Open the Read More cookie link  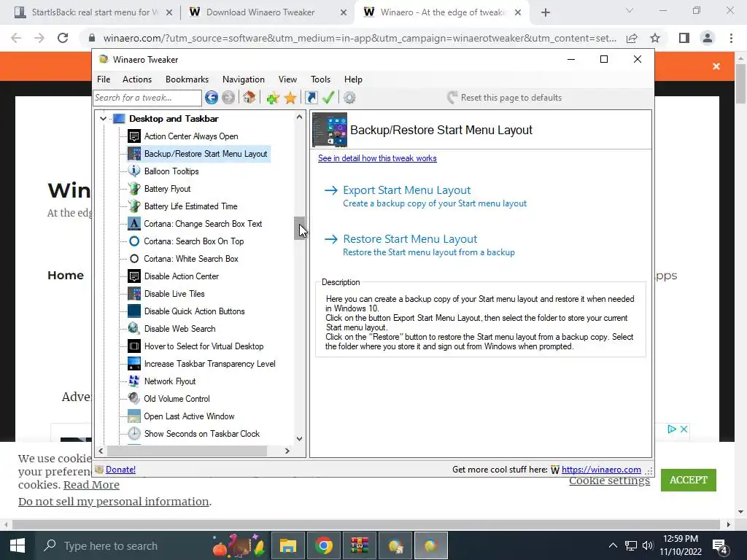point(91,485)
